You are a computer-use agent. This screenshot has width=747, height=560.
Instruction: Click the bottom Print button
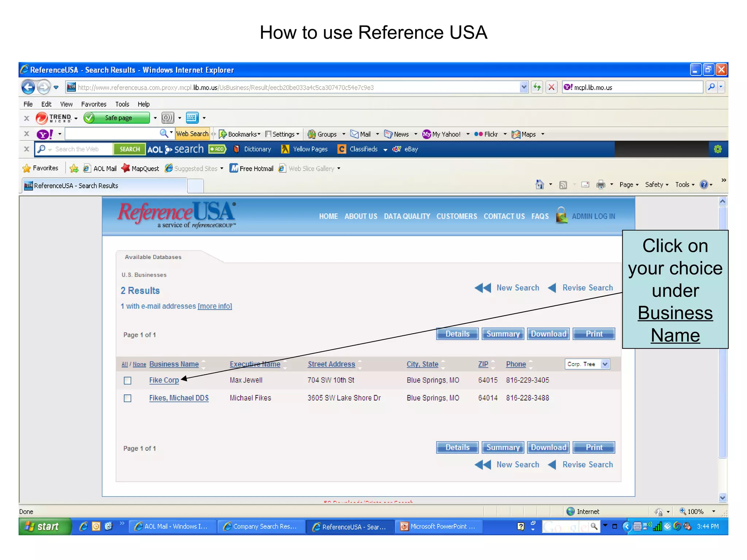[594, 447]
